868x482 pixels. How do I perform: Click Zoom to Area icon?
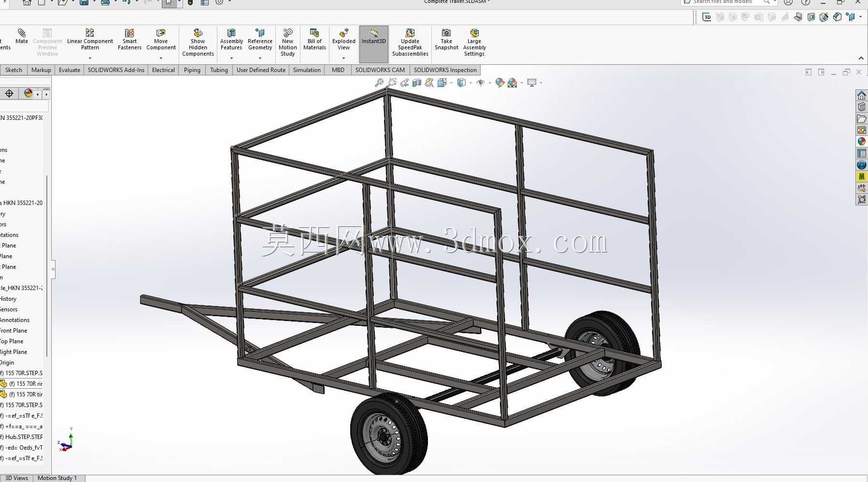[x=392, y=83]
